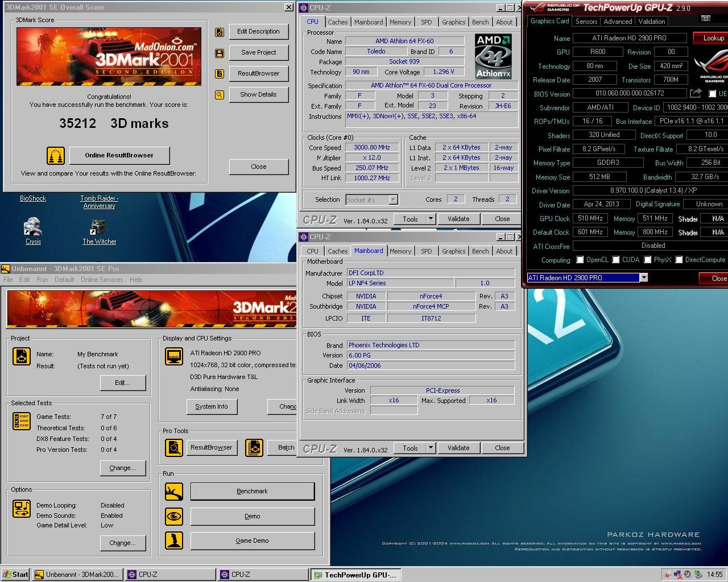Expand the Tools dropdown arrow in lower CPU-Z window
Image resolution: width=728 pixels, height=582 pixels.
click(431, 448)
